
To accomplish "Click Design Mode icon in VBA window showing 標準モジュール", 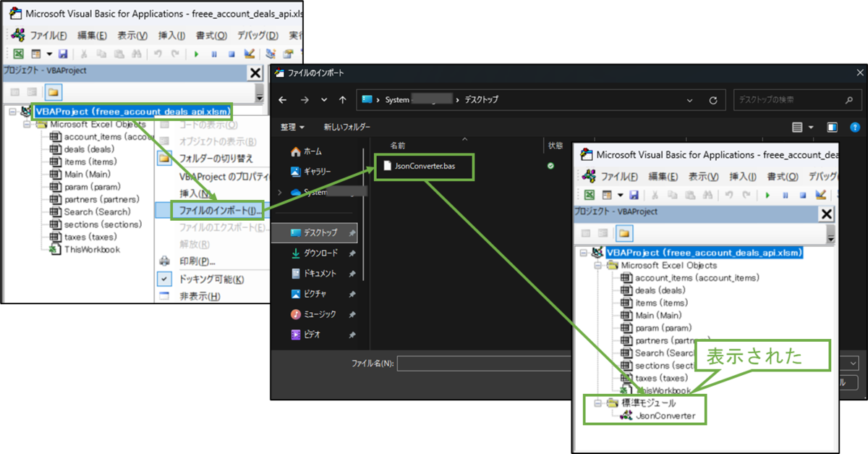I will pyautogui.click(x=821, y=195).
